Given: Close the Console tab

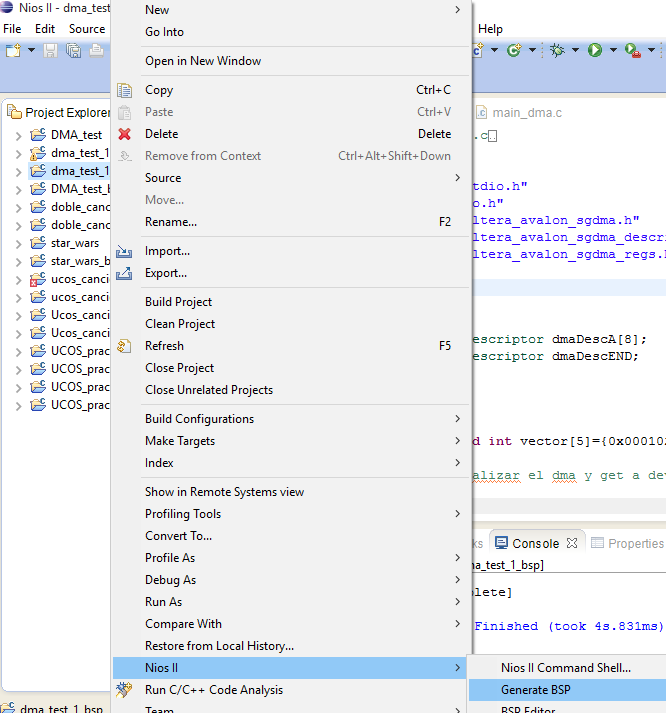Looking at the screenshot, I should pos(572,543).
